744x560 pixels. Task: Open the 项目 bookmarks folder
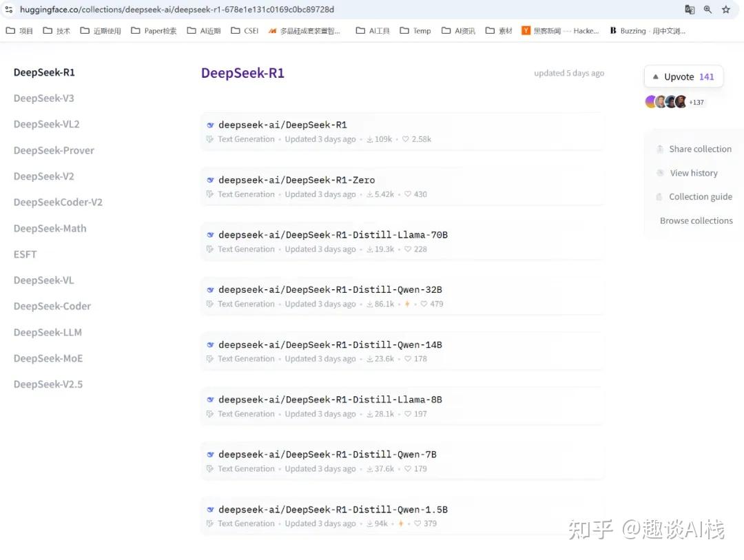[x=19, y=30]
